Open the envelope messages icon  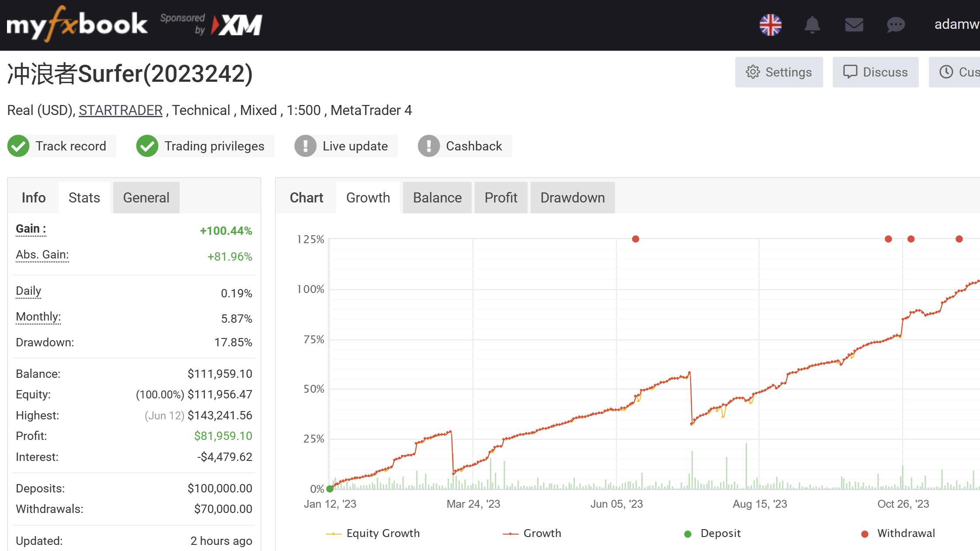click(x=854, y=25)
